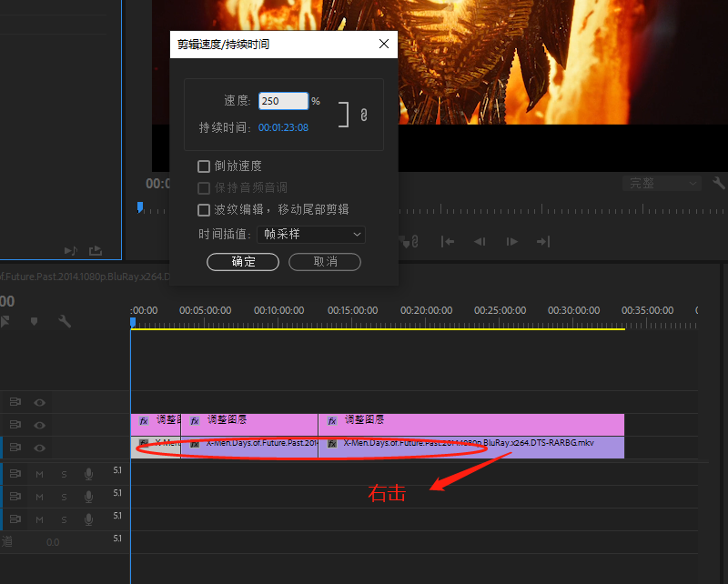Enable the 倒放速度 checkbox
Viewport: 728px width, 584px height.
204,166
